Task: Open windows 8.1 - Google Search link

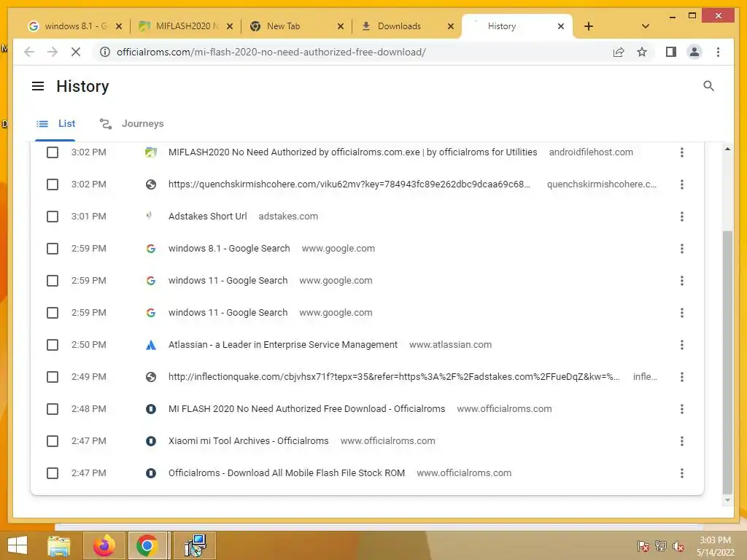Action: pos(229,249)
